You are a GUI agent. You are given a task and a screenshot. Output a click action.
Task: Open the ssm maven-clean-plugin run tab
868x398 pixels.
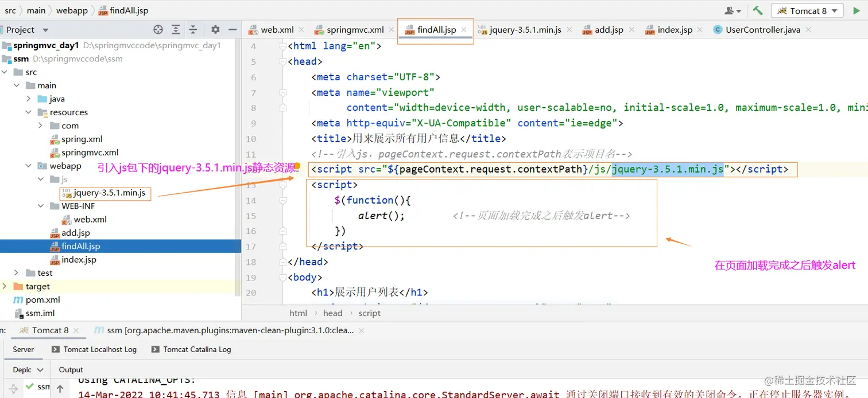224,330
